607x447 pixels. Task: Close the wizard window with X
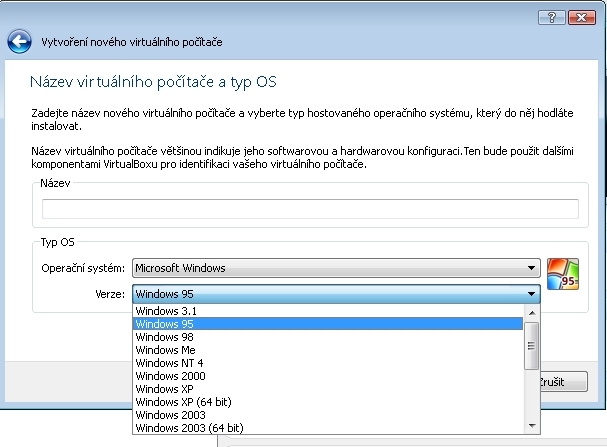point(581,17)
